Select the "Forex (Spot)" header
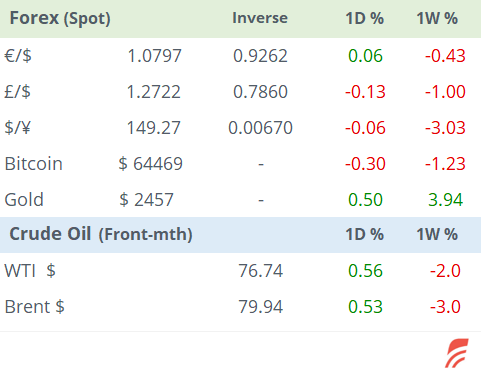The width and height of the screenshot is (481, 375). (x=60, y=18)
